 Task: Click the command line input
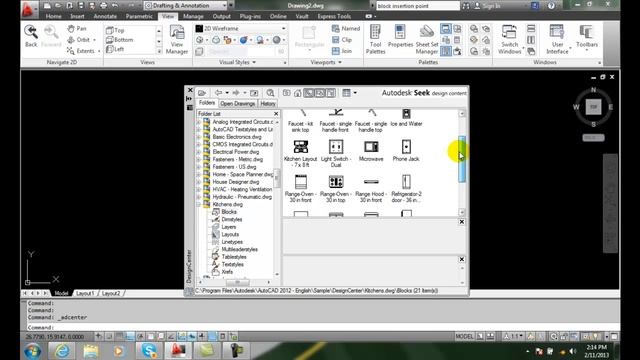pyautogui.click(x=322, y=327)
